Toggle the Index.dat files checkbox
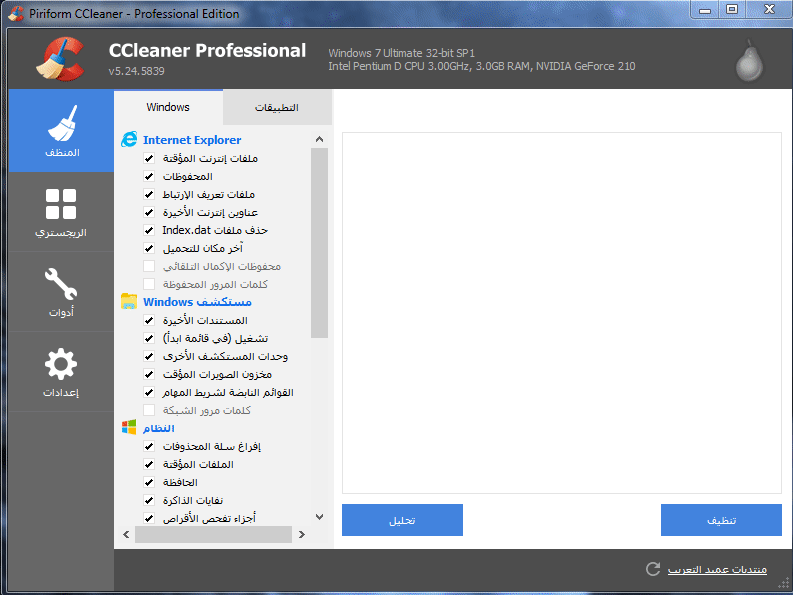Image resolution: width=793 pixels, height=595 pixels. [149, 230]
